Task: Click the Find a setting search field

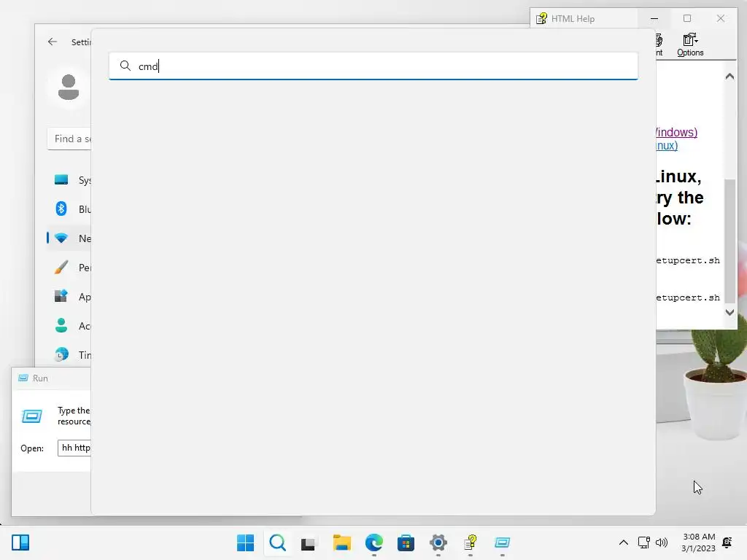Action: coord(69,139)
